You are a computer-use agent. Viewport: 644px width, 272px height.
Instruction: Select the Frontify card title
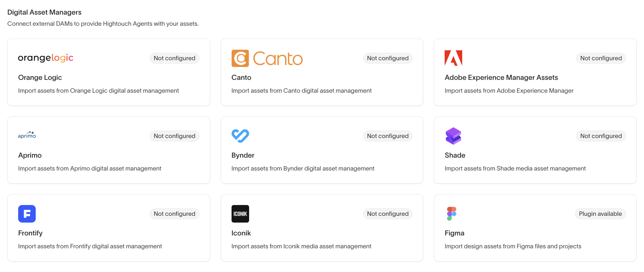30,233
